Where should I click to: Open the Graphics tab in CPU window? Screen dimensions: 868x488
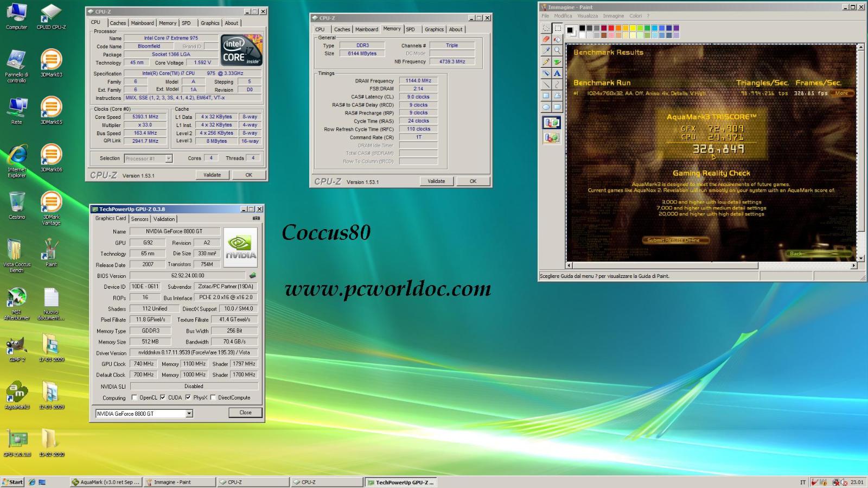210,23
